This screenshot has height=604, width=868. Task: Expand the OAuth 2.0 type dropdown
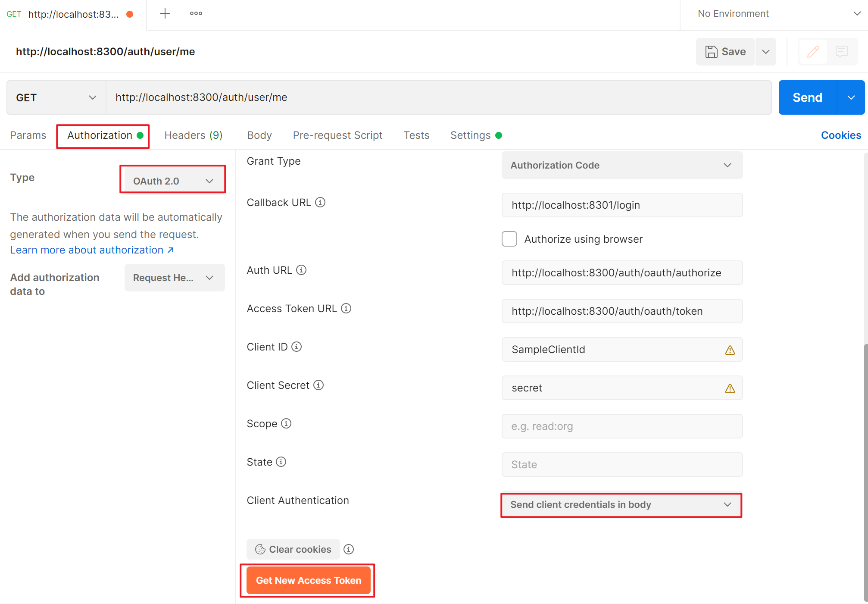pos(173,181)
